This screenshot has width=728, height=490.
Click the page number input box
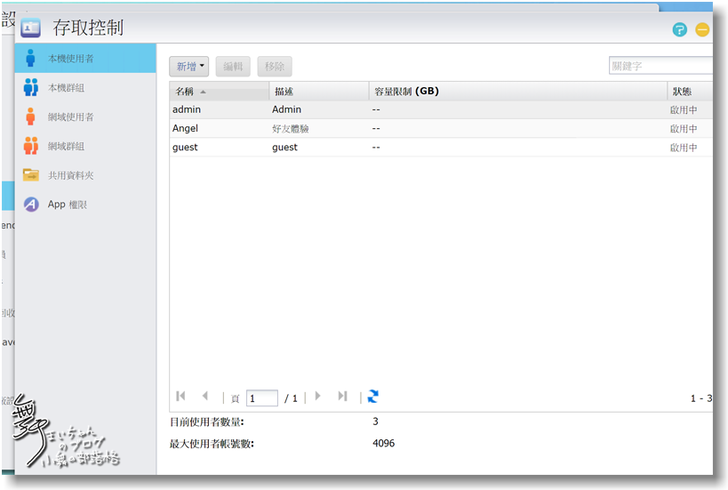click(x=262, y=398)
